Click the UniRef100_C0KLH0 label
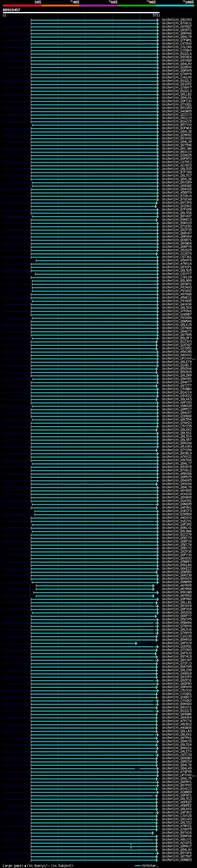This screenshot has width=197, height=868. click(x=176, y=78)
